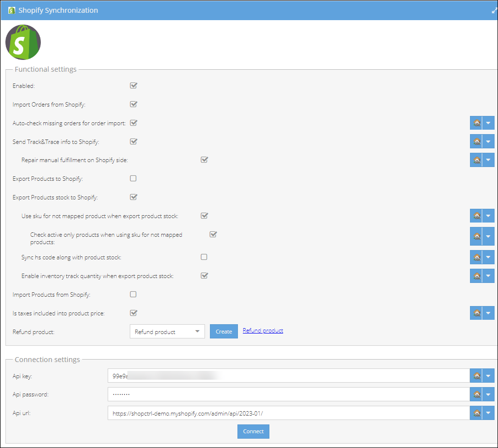This screenshot has width=498, height=448.
Task: Open dropdown arrow on Repair manual fulfillment row
Action: [488, 160]
